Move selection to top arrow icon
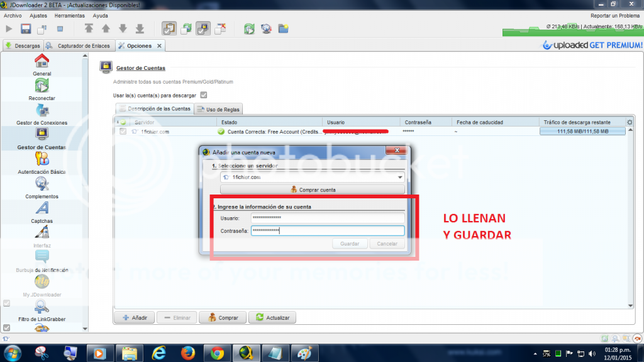Viewport: 644px width, 362px height. point(89,28)
